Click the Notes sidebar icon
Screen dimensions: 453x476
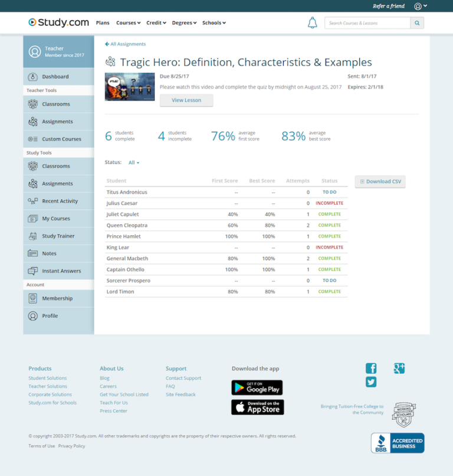pyautogui.click(x=33, y=254)
